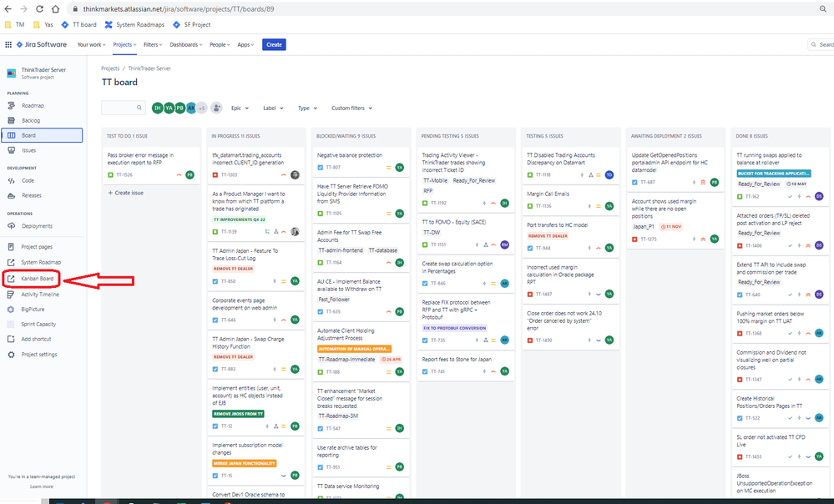
Task: Open Filters dropdown menu
Action: tap(153, 45)
